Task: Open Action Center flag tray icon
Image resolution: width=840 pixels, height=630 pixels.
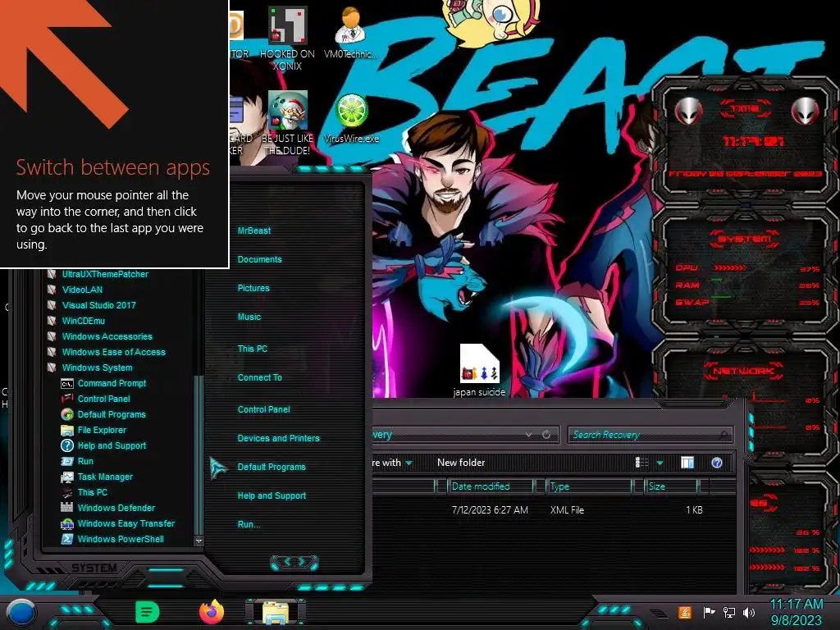Action: pyautogui.click(x=709, y=612)
